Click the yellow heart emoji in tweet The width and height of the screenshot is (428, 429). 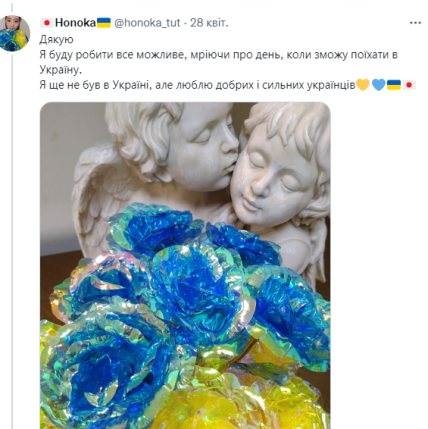[363, 85]
